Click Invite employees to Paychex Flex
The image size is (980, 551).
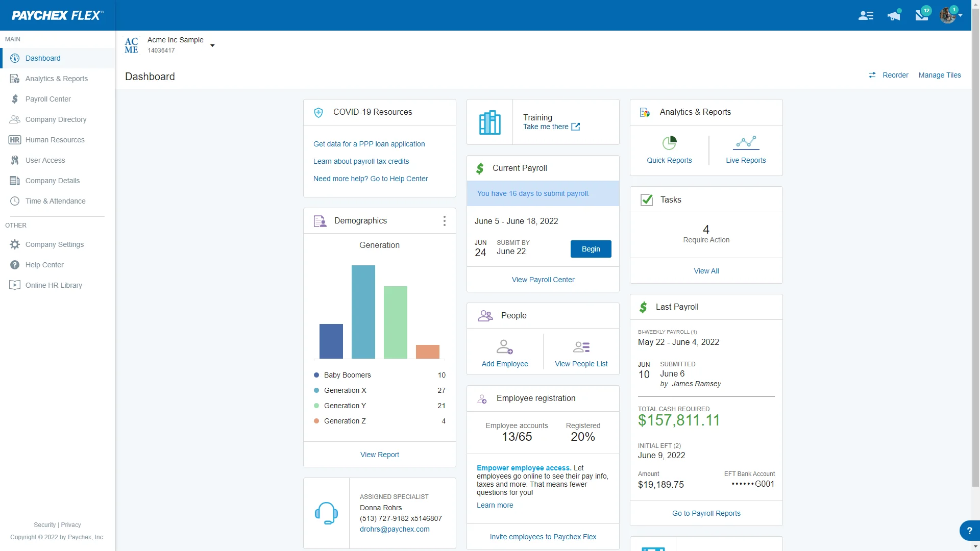(x=543, y=537)
